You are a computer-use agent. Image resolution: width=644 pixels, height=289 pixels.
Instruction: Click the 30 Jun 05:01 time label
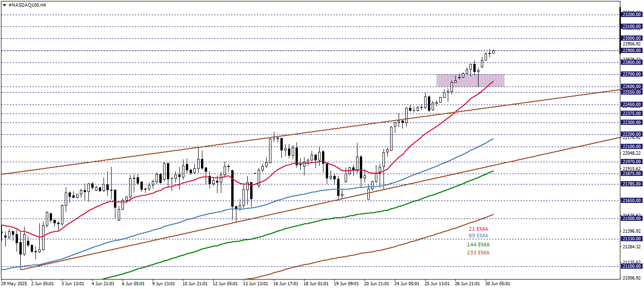click(x=498, y=284)
